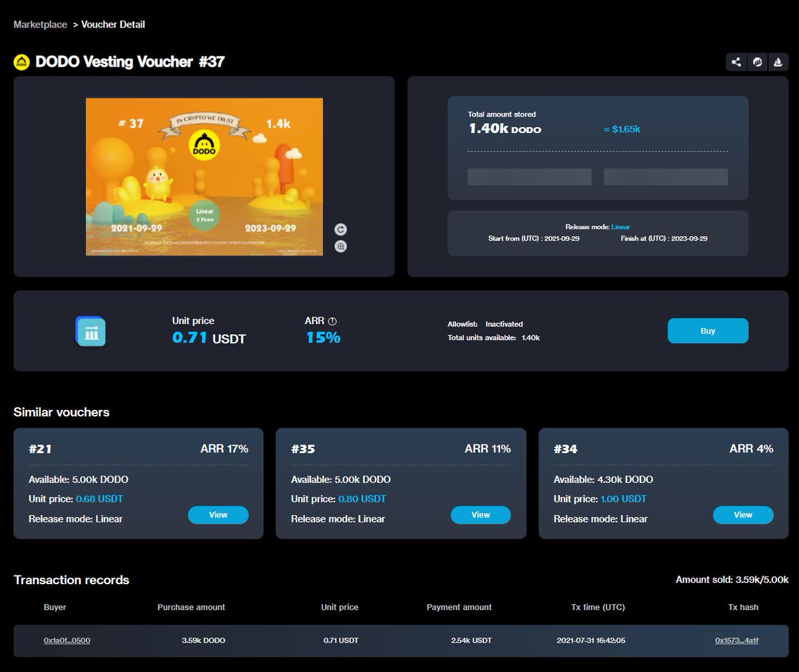The height and width of the screenshot is (672, 799).
Task: Click the DODO logo beside the voucher title
Action: point(22,63)
